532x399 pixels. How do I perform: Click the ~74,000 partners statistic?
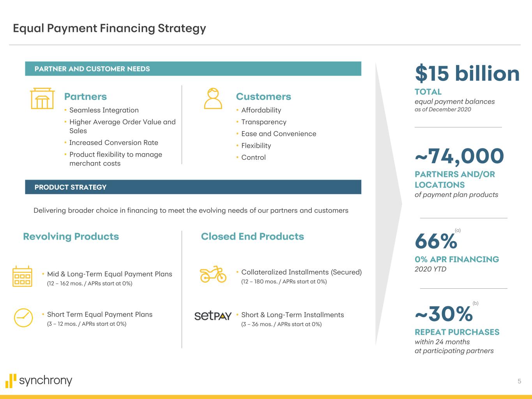tap(459, 156)
